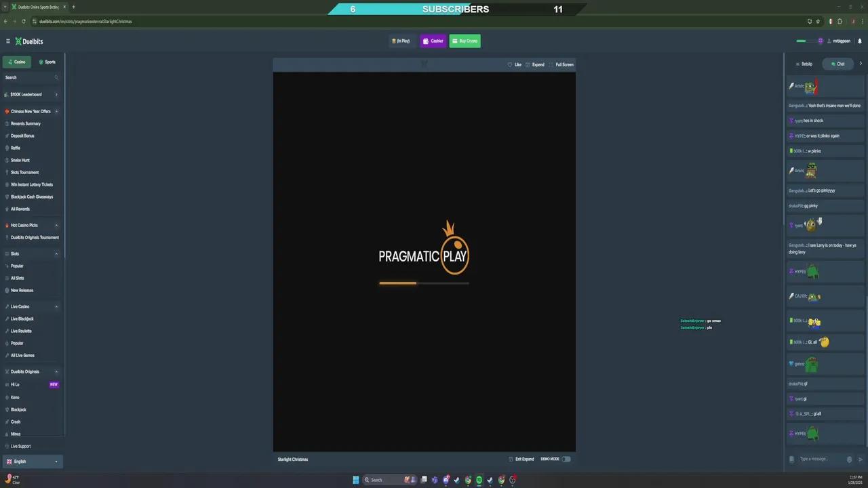This screenshot has width=868, height=488.
Task: Click the Exit Expand icon below the game
Action: (x=511, y=460)
